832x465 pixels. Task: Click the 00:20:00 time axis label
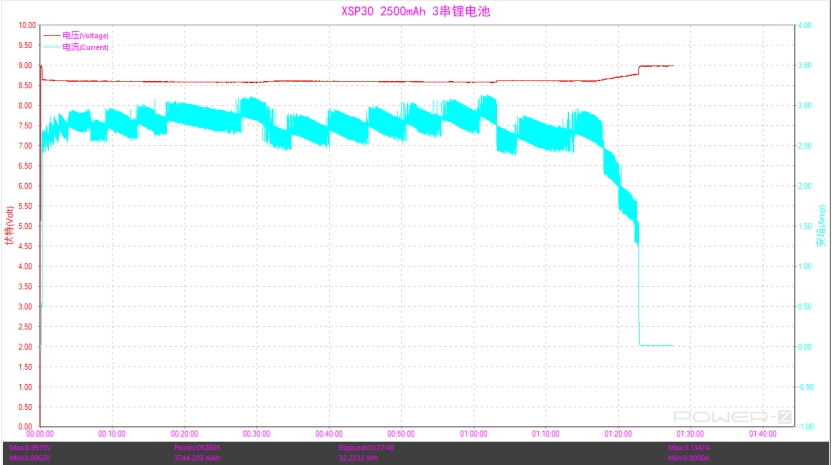184,434
